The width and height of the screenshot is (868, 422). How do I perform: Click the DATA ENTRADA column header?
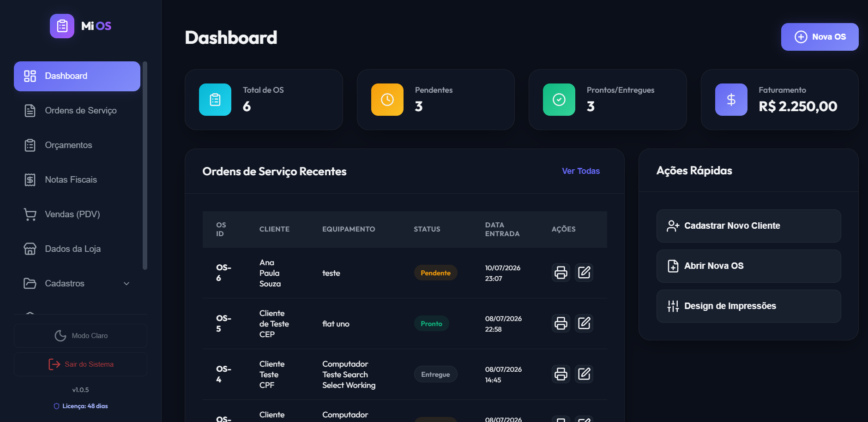pos(502,229)
